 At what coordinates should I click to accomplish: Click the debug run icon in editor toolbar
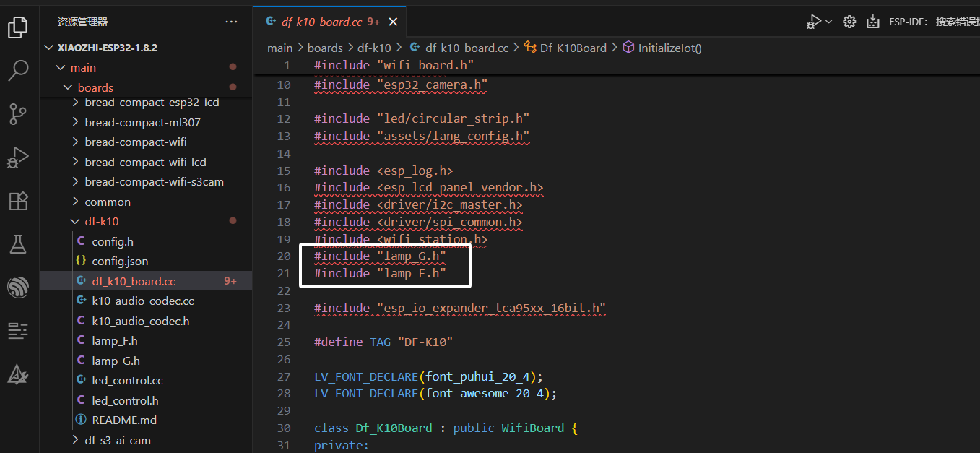(x=814, y=22)
